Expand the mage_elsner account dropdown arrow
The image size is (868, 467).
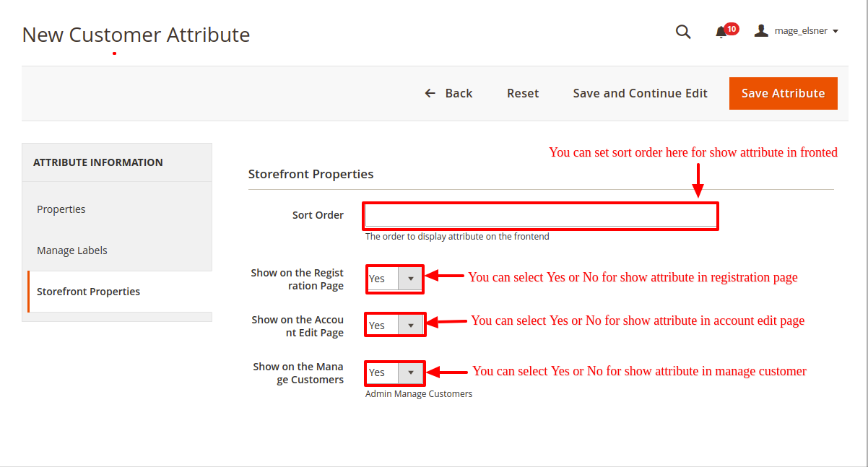pyautogui.click(x=836, y=32)
